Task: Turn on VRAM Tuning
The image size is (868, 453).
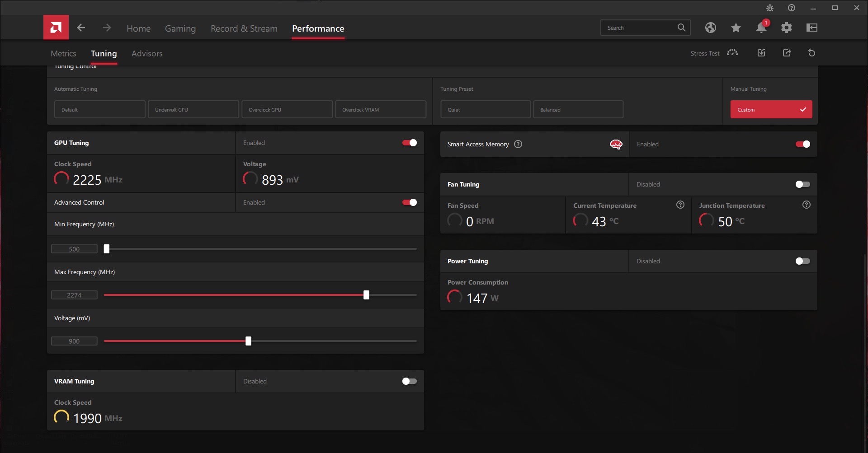Action: 409,381
